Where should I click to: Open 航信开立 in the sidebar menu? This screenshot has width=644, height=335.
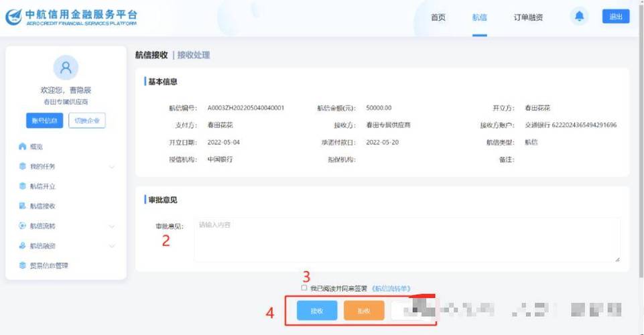coord(43,186)
